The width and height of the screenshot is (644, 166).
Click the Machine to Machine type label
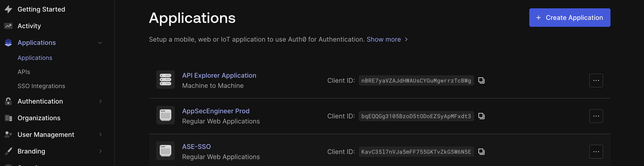[x=213, y=86]
